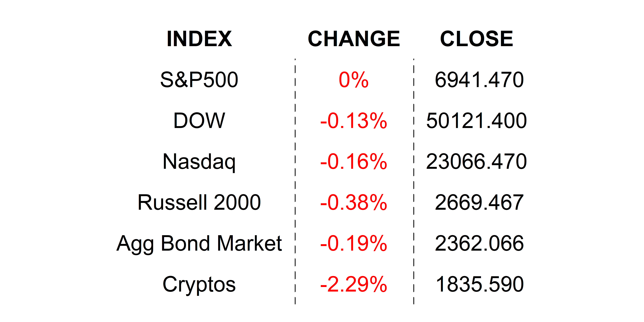Click the CLOSE column header
This screenshot has width=644, height=322.
pos(477,39)
